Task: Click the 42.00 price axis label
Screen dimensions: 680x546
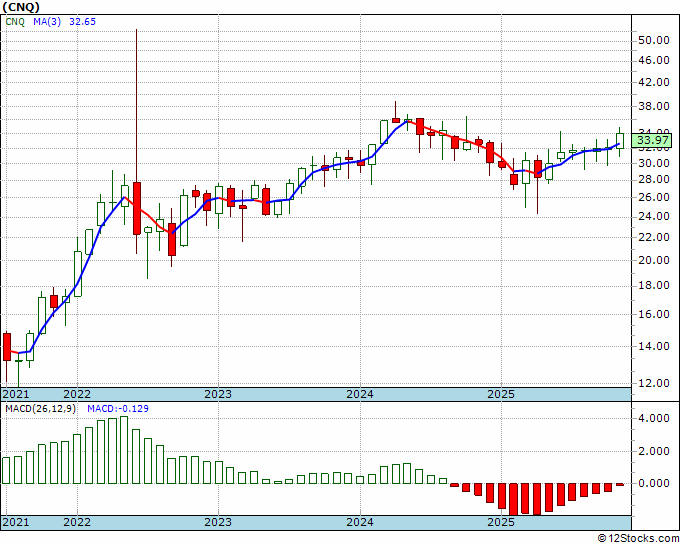Action: pyautogui.click(x=654, y=82)
